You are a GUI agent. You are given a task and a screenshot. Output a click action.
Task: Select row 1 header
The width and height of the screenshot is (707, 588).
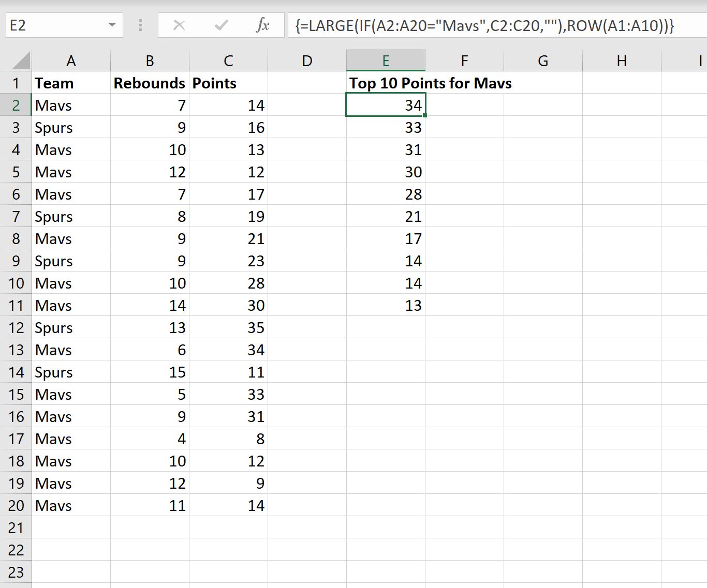tap(16, 83)
